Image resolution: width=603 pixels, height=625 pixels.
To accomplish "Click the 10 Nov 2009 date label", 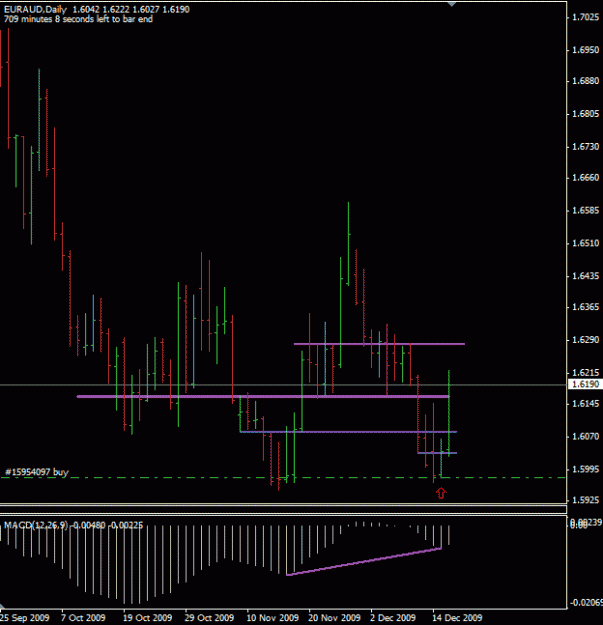I will 273,618.
